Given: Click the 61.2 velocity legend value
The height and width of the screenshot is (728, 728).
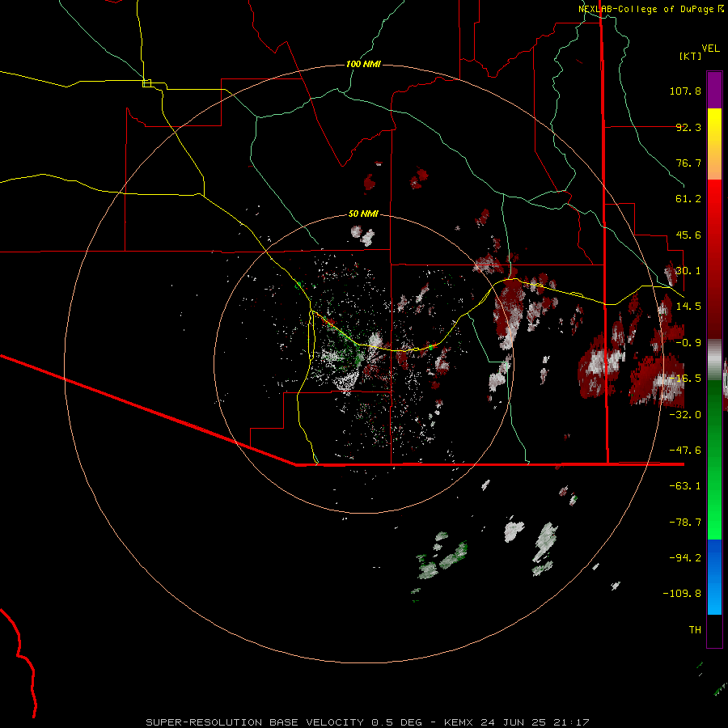Looking at the screenshot, I should [688, 199].
